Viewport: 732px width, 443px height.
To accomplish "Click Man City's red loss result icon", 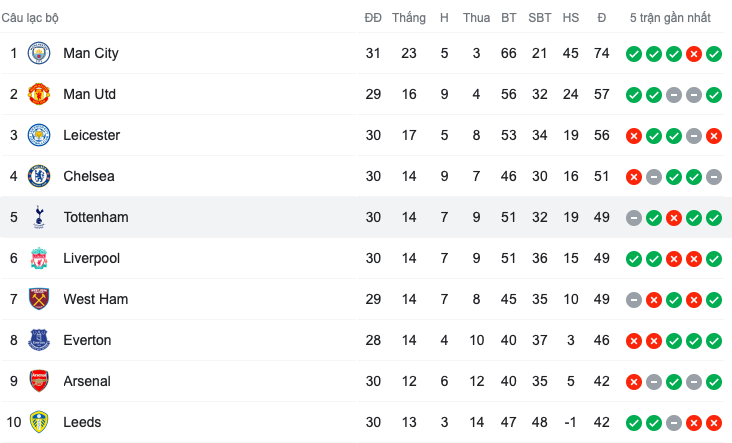I will tap(693, 53).
